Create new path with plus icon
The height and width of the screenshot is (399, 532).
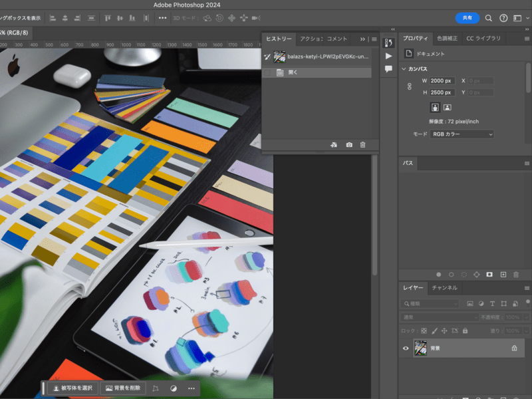click(x=503, y=274)
